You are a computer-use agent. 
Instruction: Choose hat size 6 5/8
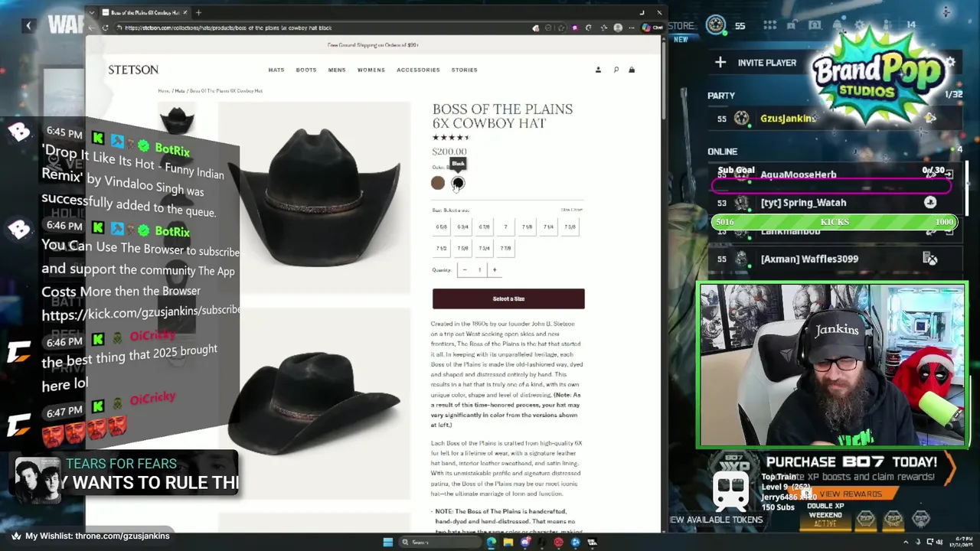point(442,227)
